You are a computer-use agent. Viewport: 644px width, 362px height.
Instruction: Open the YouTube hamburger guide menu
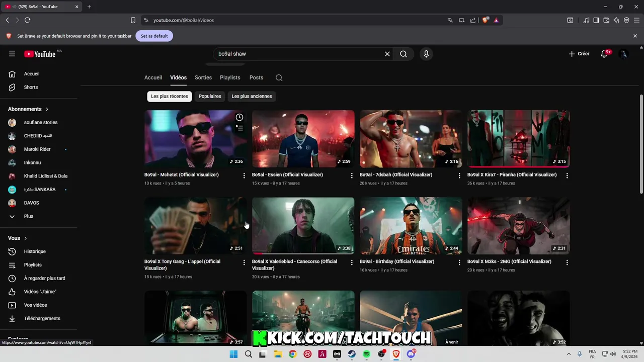[x=12, y=54]
